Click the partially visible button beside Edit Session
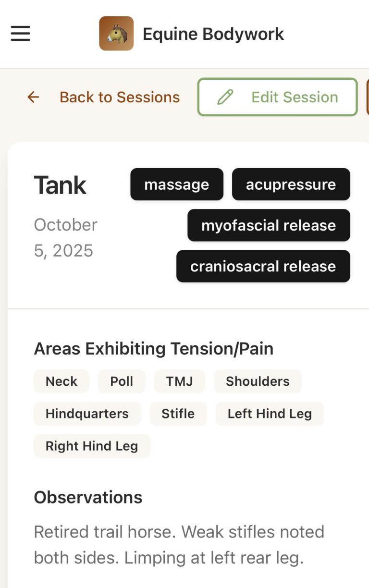Screen dimensions: 369x588 [367, 97]
